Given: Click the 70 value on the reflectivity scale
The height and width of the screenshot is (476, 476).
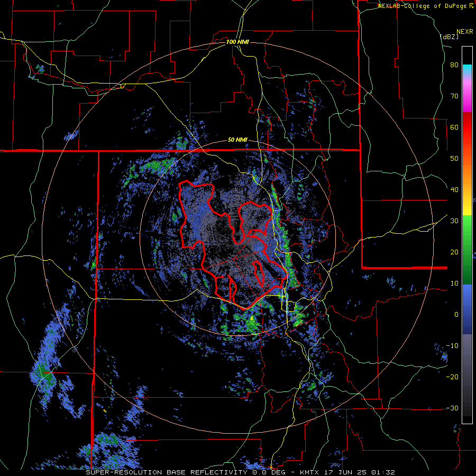Looking at the screenshot, I should coord(454,96).
